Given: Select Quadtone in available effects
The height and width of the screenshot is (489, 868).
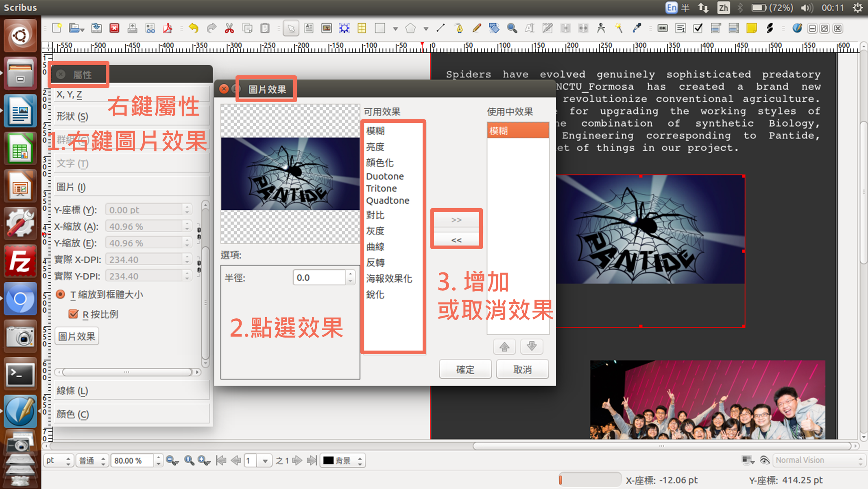Looking at the screenshot, I should 388,200.
